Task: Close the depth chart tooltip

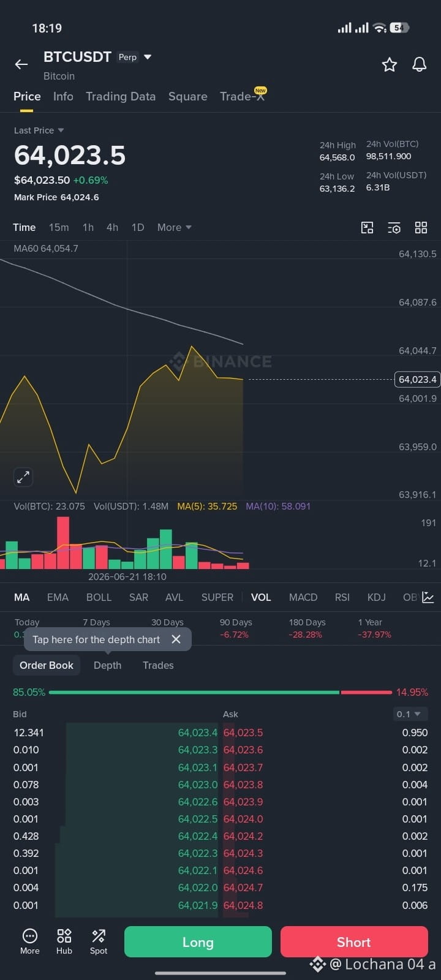Action: pyautogui.click(x=176, y=639)
